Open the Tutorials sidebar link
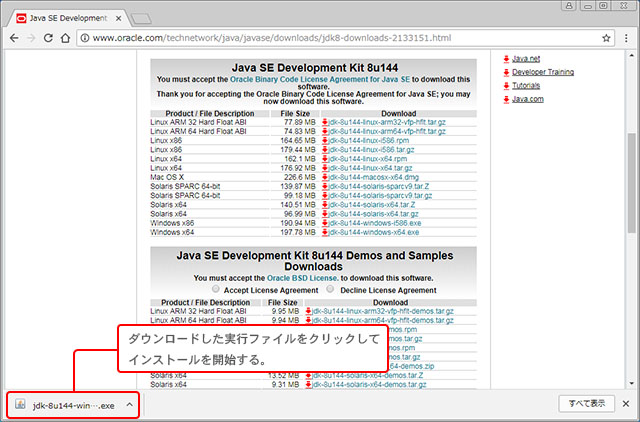Image resolution: width=640 pixels, height=422 pixels. (x=526, y=86)
